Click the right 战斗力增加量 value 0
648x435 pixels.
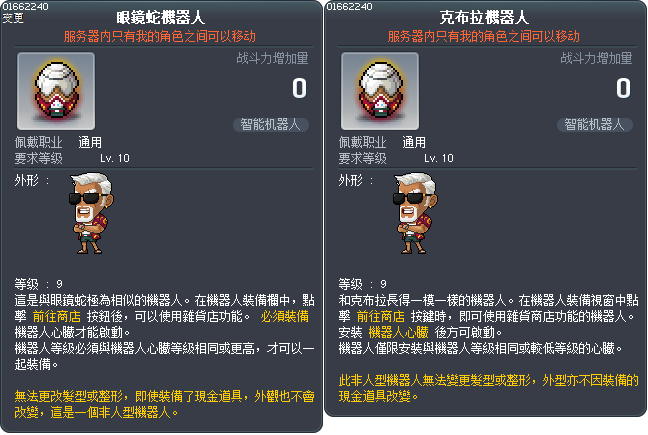[624, 88]
